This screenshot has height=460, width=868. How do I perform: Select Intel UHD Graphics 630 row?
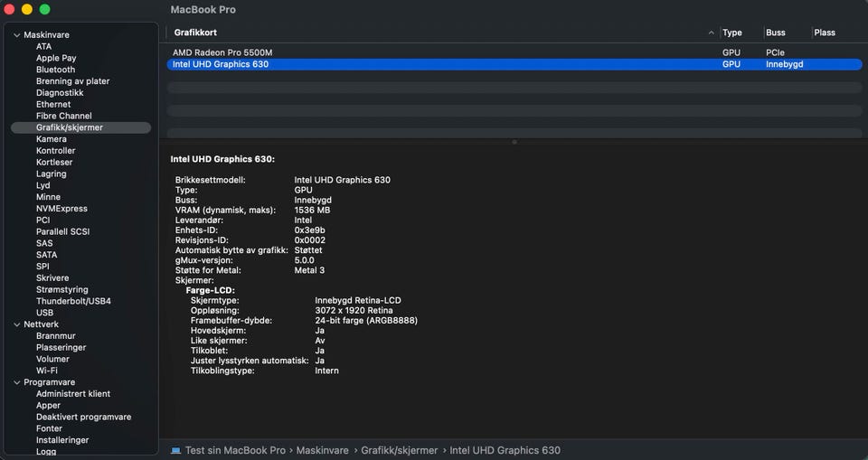click(x=514, y=64)
